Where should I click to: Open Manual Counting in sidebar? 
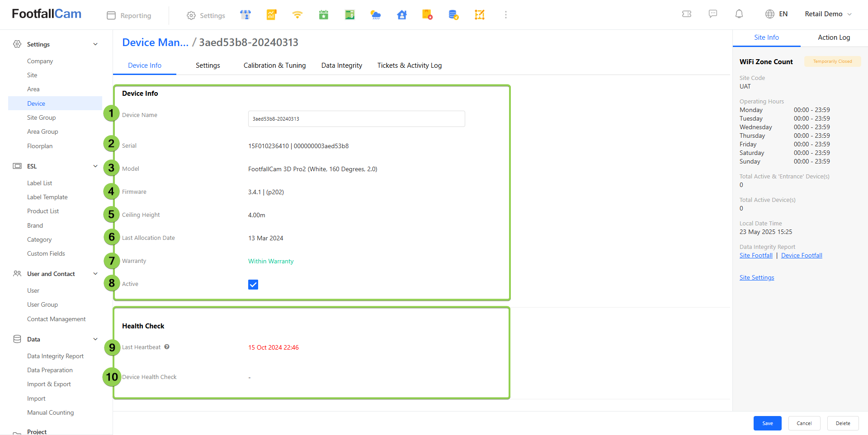click(51, 412)
